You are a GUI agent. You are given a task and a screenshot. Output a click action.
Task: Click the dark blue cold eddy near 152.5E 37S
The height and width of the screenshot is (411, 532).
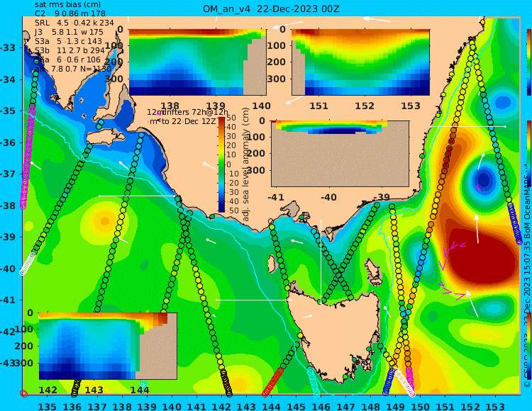pos(483,179)
